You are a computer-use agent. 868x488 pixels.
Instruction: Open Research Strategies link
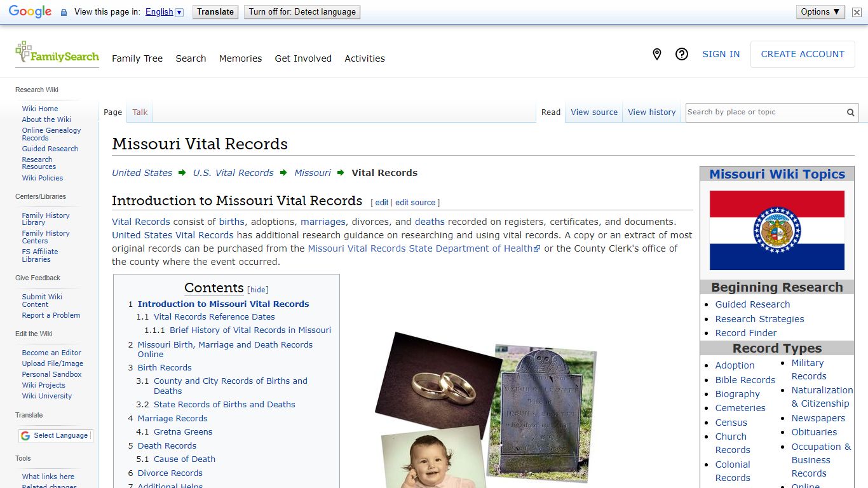[759, 319]
